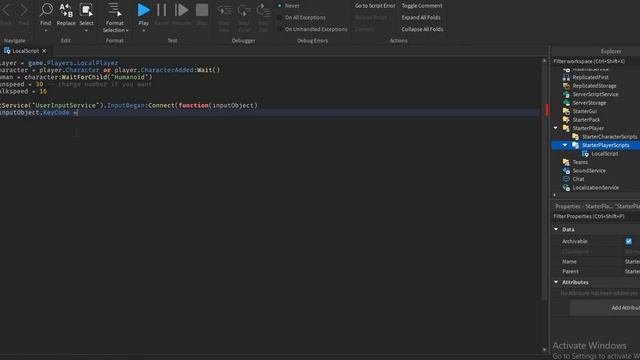Click the Format Selection icon
Viewport: 640px width, 360px height.
115,10
